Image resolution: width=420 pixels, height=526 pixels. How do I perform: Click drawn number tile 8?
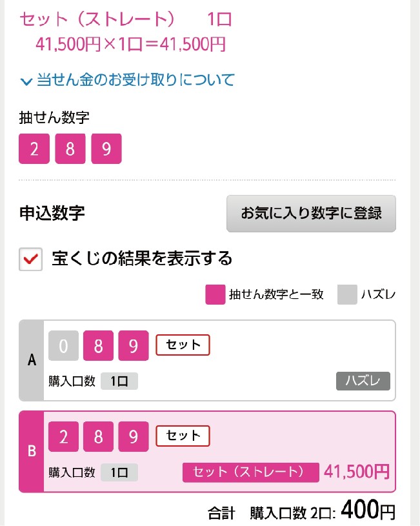(x=70, y=149)
